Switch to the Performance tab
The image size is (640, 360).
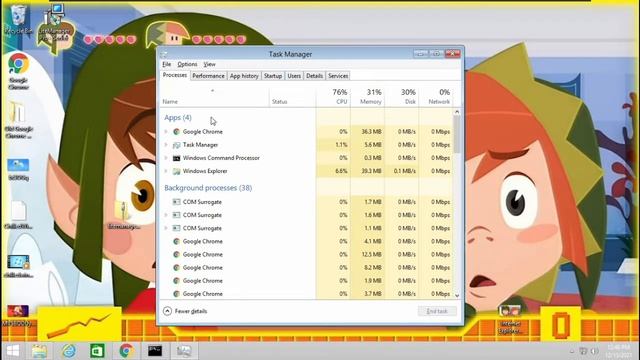point(208,76)
